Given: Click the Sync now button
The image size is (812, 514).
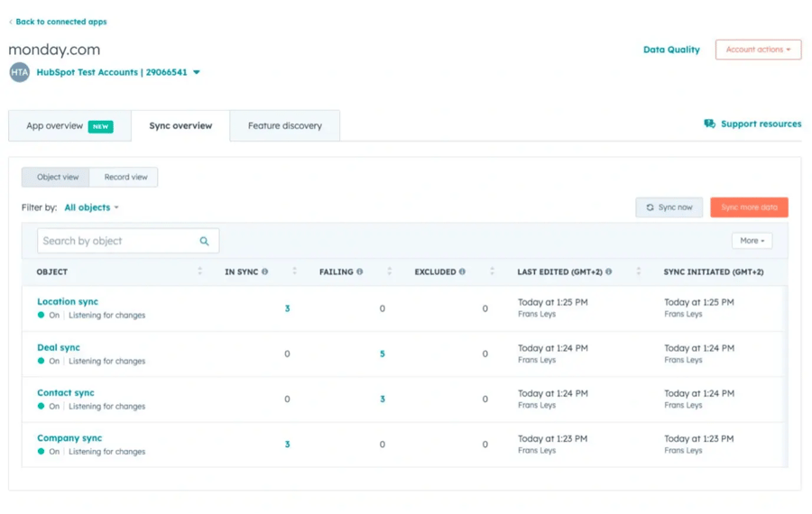Looking at the screenshot, I should pos(669,207).
